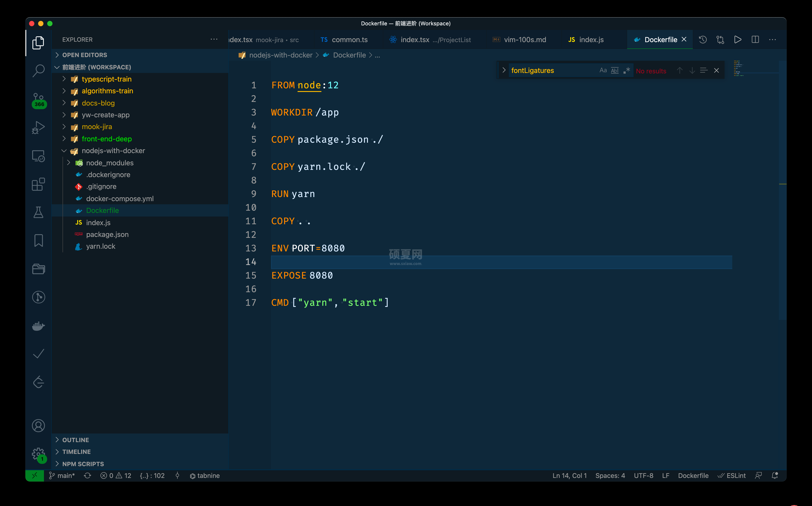Change language mode Dockerfile in status bar
This screenshot has width=812, height=506.
pos(693,476)
